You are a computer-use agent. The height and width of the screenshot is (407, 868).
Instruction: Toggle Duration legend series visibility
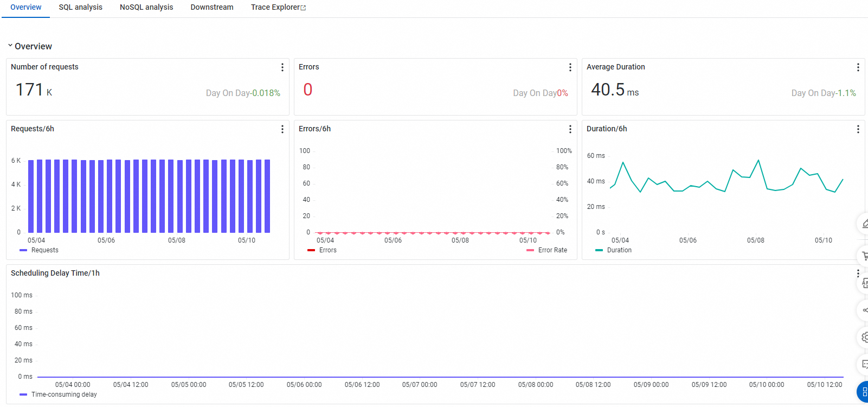(x=613, y=250)
